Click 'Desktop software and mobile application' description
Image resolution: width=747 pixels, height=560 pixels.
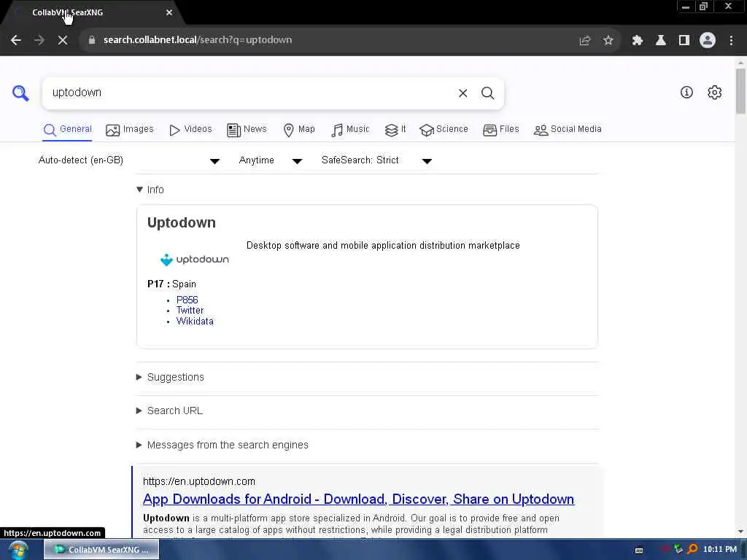(x=383, y=245)
